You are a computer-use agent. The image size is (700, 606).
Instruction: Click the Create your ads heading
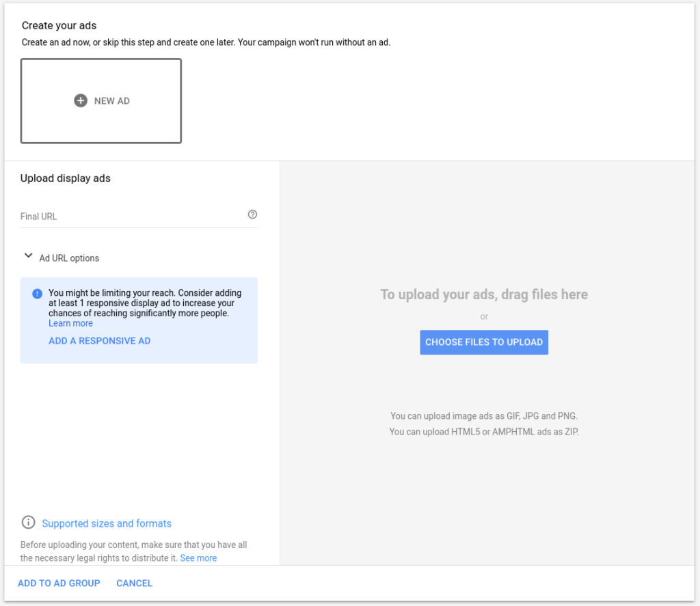coord(59,25)
